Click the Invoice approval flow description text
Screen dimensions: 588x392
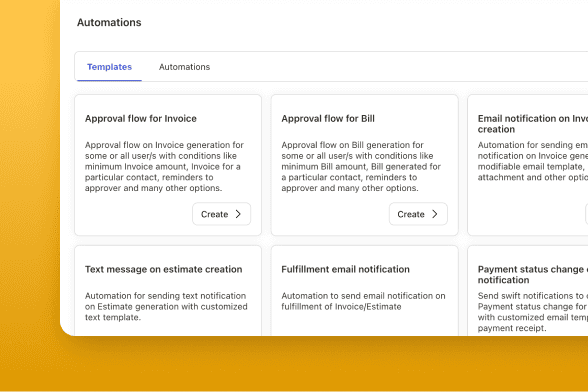click(164, 166)
